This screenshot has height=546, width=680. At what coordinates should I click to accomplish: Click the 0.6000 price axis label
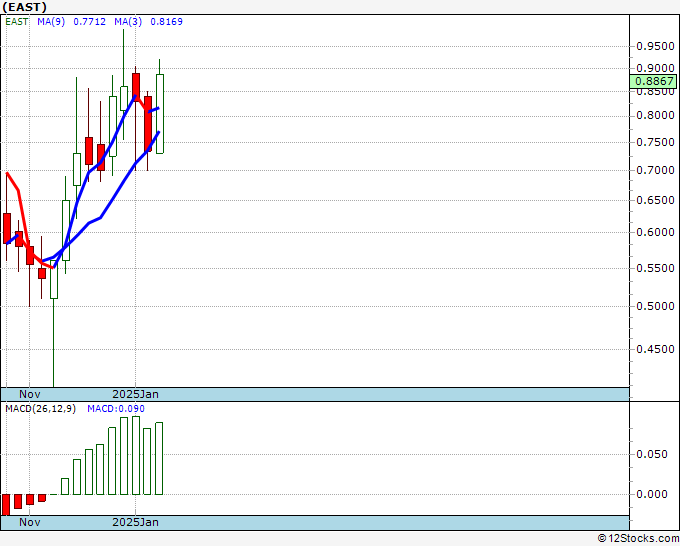tap(655, 232)
